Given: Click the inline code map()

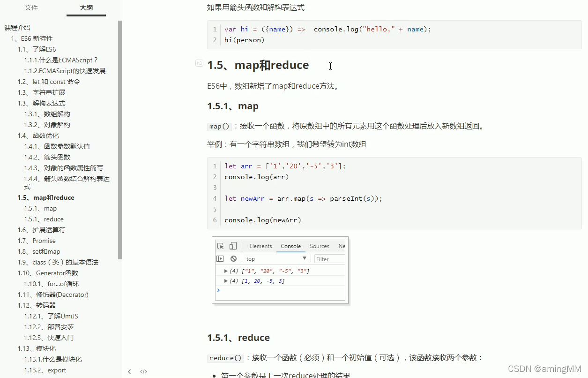Looking at the screenshot, I should (x=219, y=126).
